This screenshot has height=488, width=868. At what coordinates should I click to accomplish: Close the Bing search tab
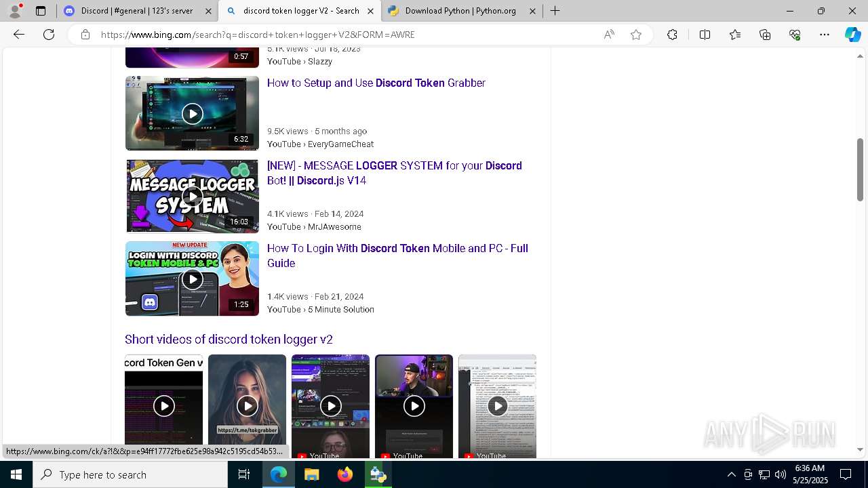pos(370,11)
